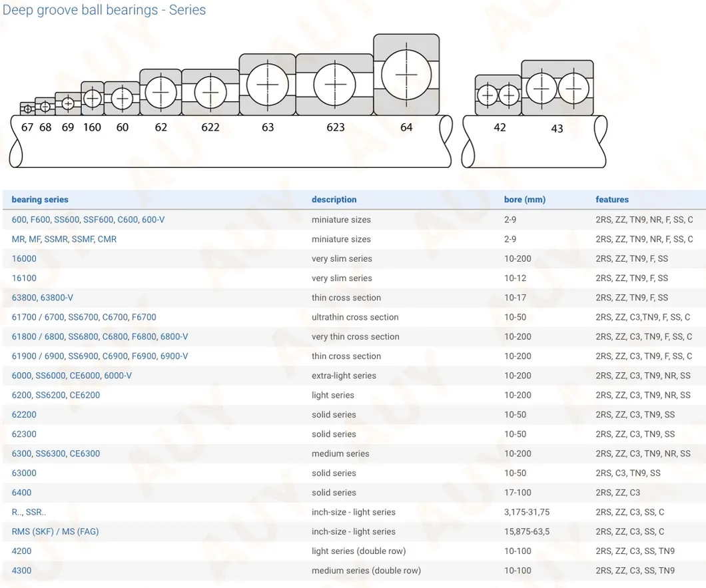Viewport: 706px width, 588px height.
Task: Select the double row 43 bearing diagram
Action: click(557, 88)
